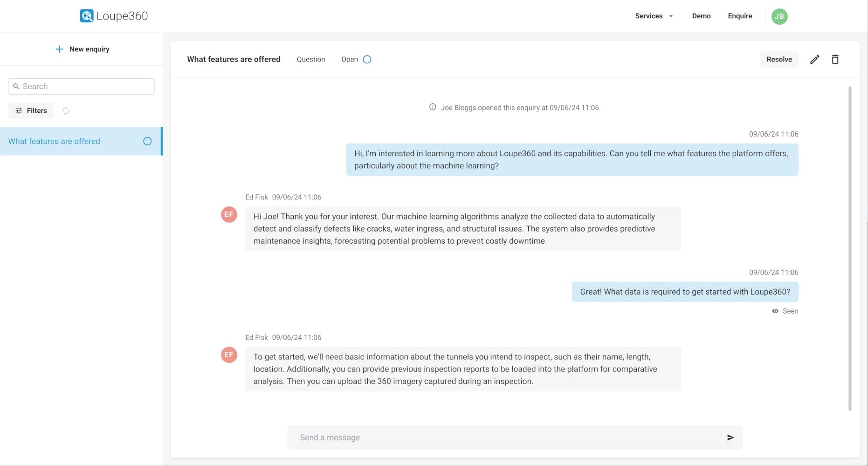Click the 'Seen' receipt text
This screenshot has width=868, height=466.
[790, 311]
